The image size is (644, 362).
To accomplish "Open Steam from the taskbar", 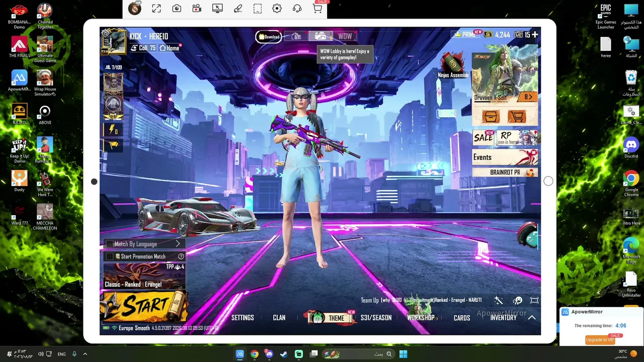I will tap(284, 354).
